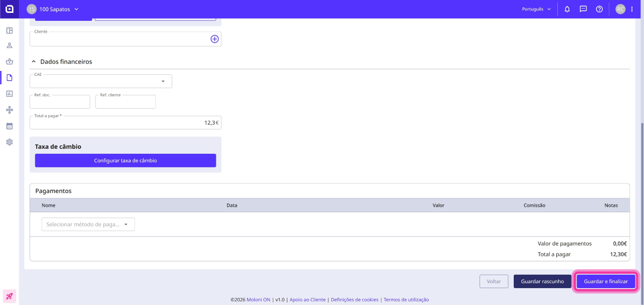Open the hierarchy structure icon in sidebar
The height and width of the screenshot is (305, 644).
click(9, 110)
